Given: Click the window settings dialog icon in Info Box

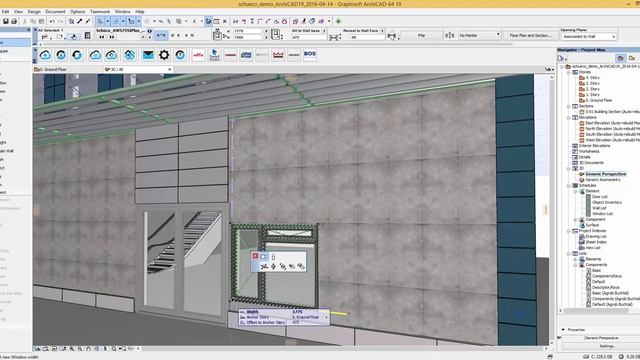Looking at the screenshot, I should 87,36.
